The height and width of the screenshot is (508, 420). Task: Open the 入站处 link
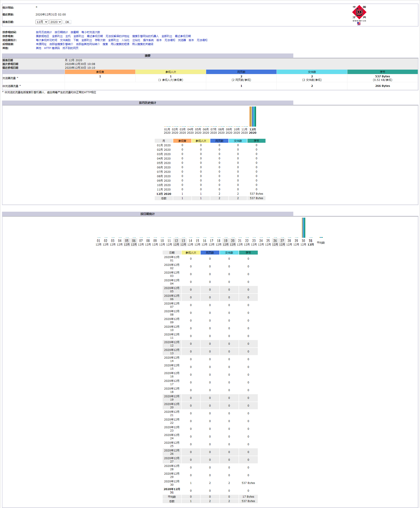coord(126,40)
